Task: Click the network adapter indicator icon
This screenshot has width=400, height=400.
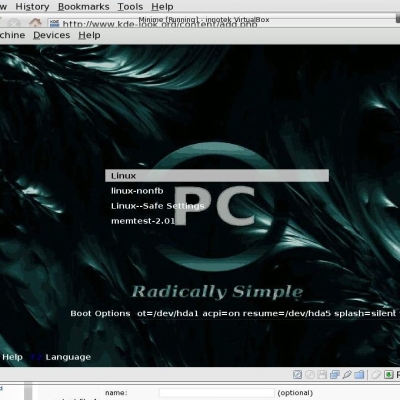Action: click(334, 375)
